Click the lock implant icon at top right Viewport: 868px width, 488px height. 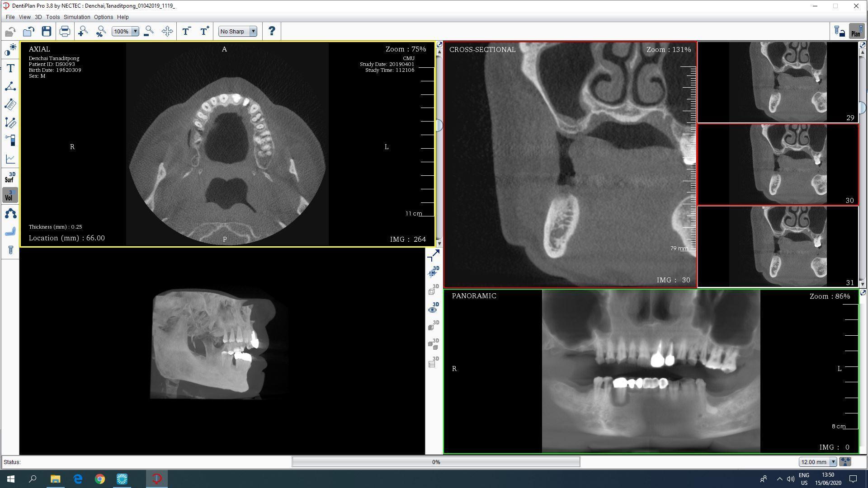[x=840, y=32]
